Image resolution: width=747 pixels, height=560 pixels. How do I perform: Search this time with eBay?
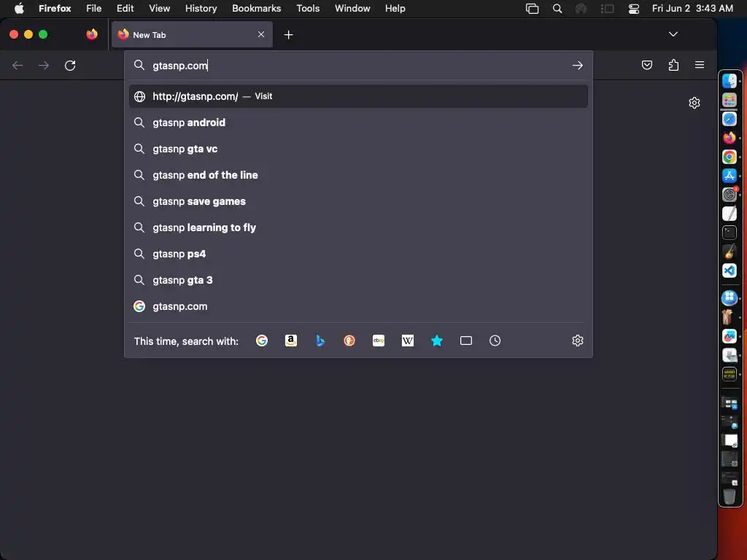(379, 341)
